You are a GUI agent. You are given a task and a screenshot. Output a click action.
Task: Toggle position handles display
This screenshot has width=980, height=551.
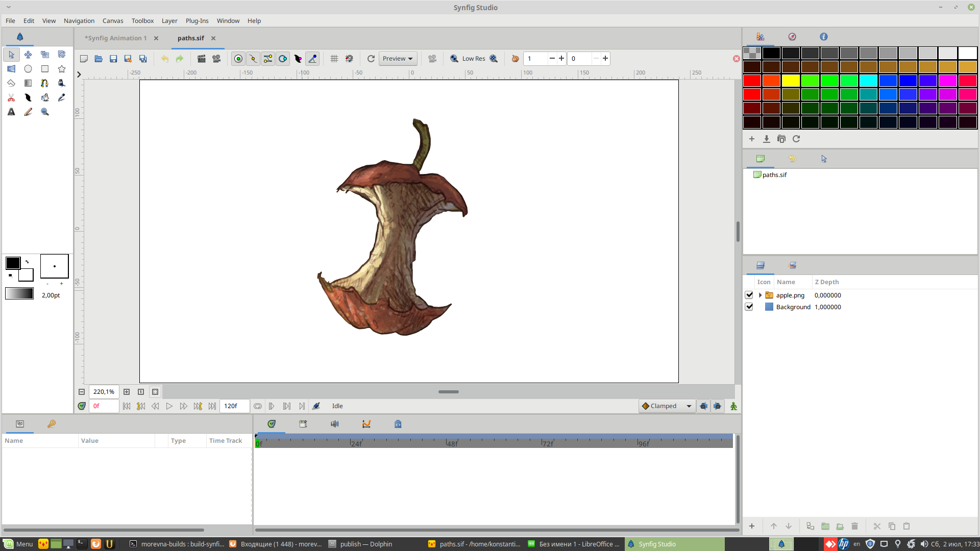coord(238,59)
